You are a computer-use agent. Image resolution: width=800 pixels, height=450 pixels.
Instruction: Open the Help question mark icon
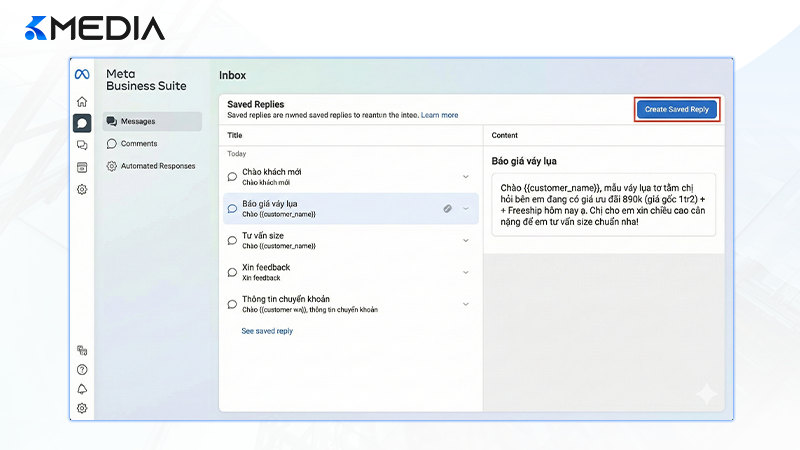(x=82, y=369)
